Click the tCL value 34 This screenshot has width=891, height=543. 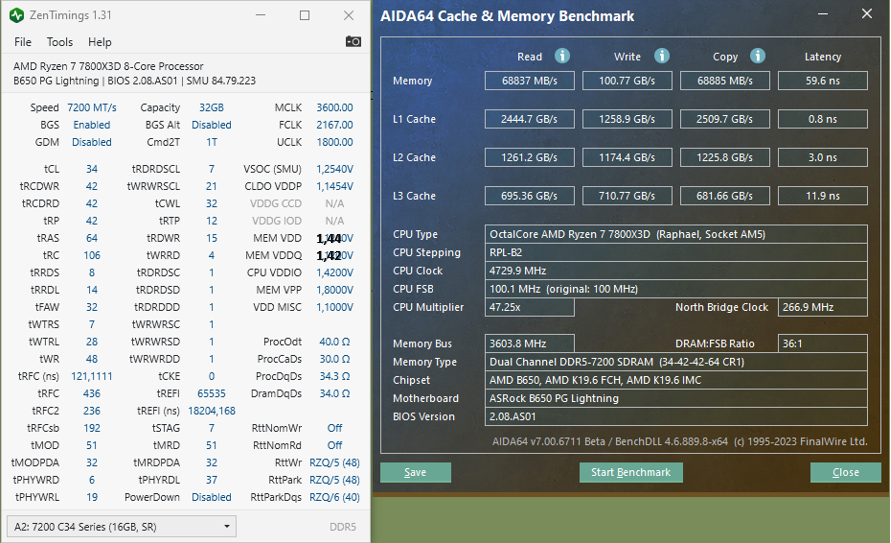[x=91, y=169]
